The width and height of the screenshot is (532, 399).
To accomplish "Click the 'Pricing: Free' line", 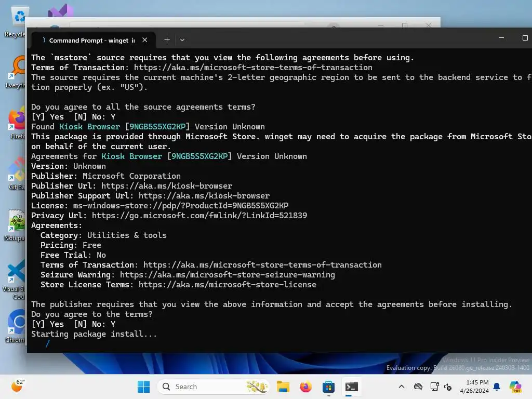I will click(x=71, y=245).
